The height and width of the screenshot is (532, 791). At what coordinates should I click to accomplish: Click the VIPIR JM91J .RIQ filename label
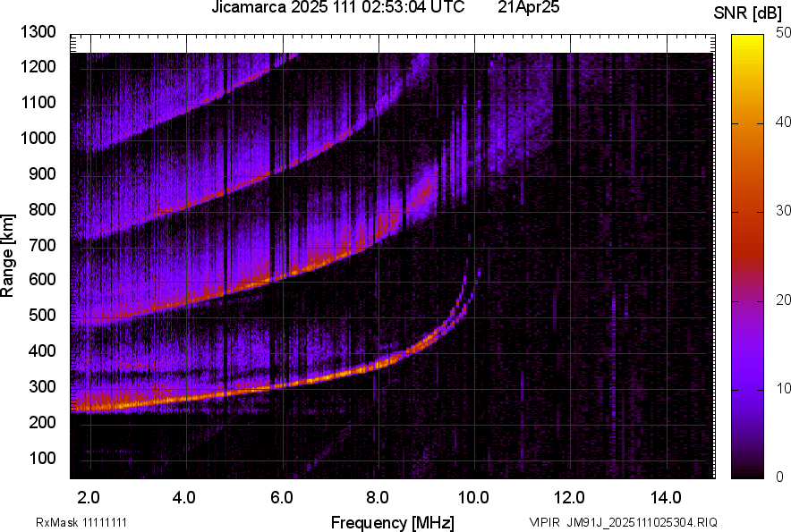pyautogui.click(x=623, y=522)
